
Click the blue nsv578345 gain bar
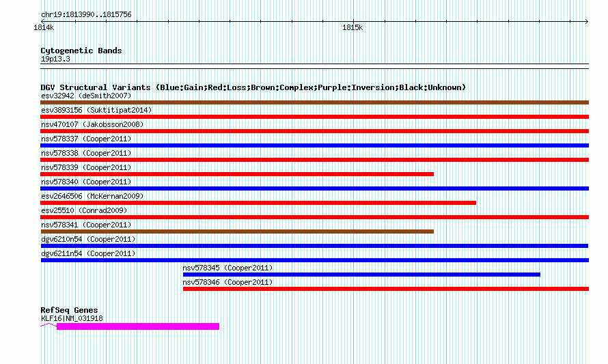(361, 275)
